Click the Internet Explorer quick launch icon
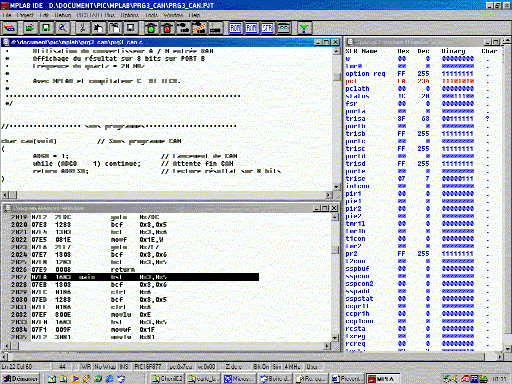Screen dimensions: 512x384 [x=109, y=379]
